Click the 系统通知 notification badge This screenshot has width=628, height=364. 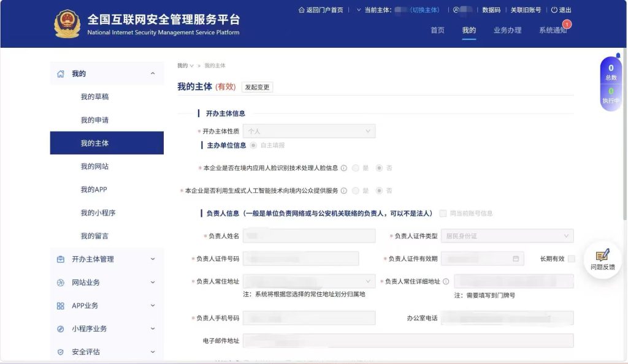click(x=567, y=25)
